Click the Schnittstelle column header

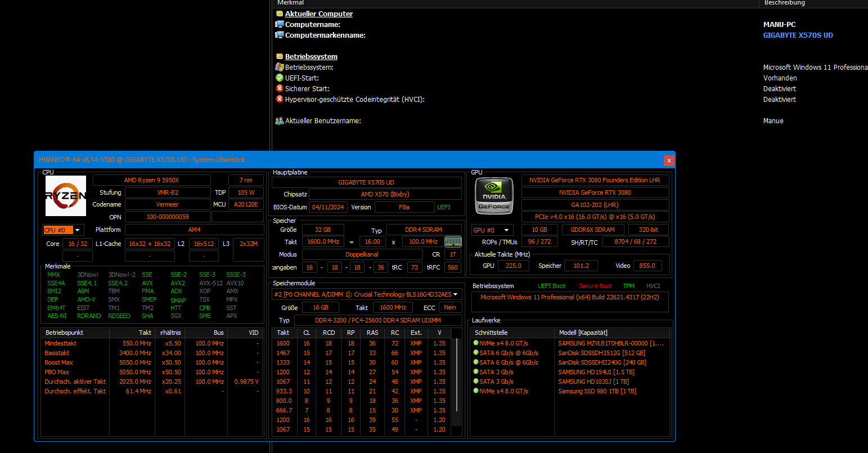(x=513, y=333)
